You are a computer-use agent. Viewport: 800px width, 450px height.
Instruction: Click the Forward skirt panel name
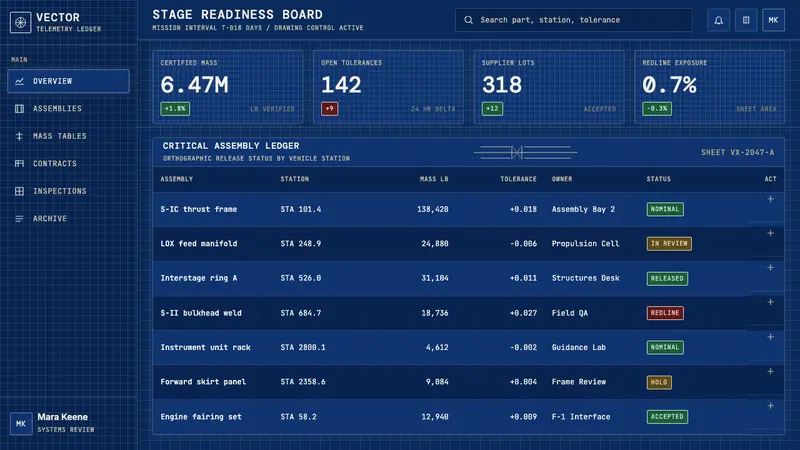(203, 382)
